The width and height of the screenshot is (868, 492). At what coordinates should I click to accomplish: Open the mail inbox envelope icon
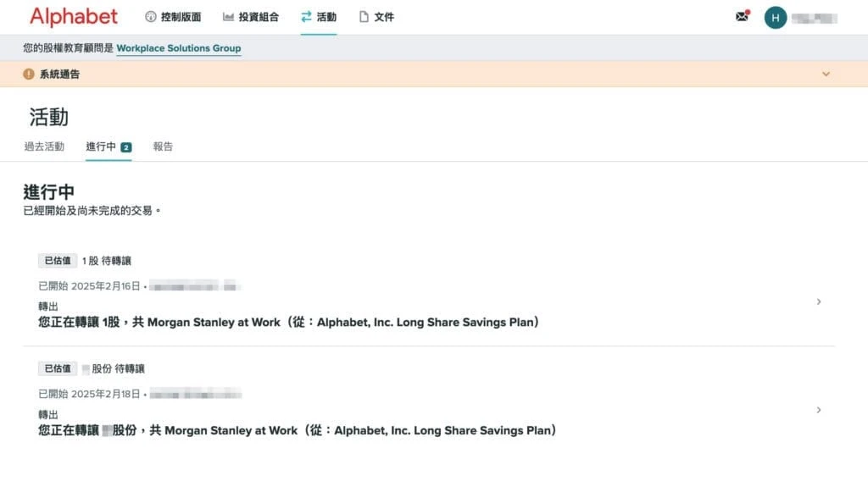pos(743,17)
